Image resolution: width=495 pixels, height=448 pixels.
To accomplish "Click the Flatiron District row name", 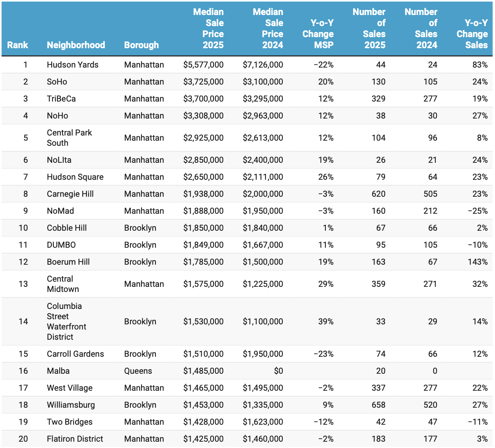I will (x=75, y=439).
